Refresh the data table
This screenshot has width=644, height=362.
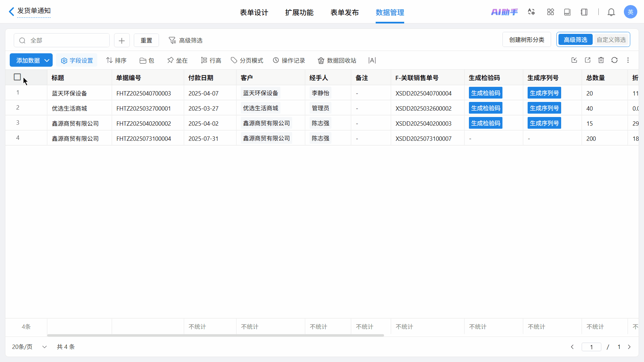[614, 60]
